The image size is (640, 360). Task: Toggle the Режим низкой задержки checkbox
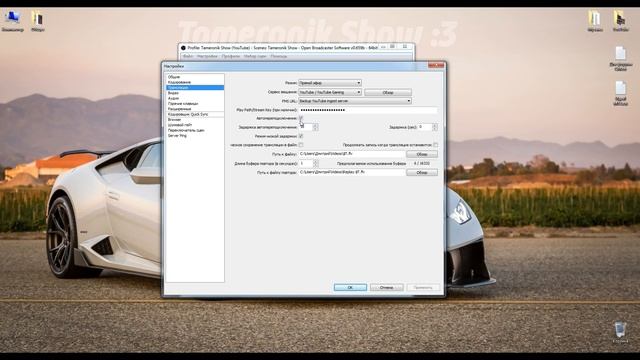tap(301, 136)
